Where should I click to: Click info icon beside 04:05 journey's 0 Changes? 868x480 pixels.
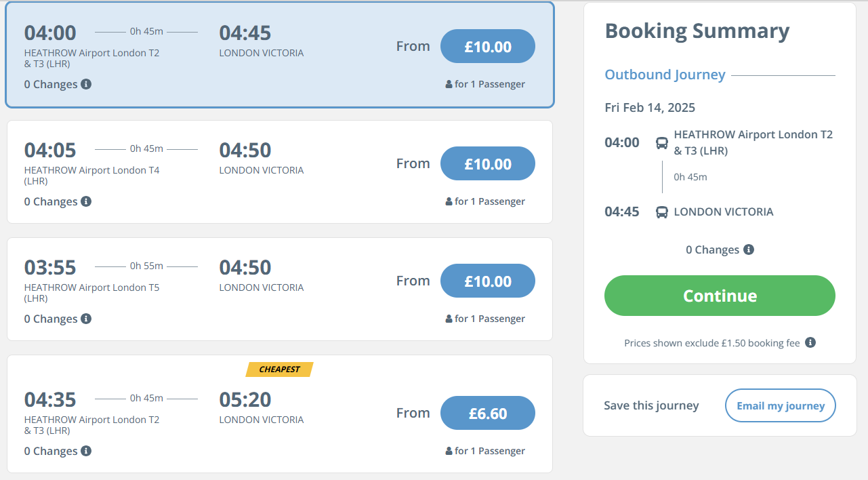[x=86, y=201]
